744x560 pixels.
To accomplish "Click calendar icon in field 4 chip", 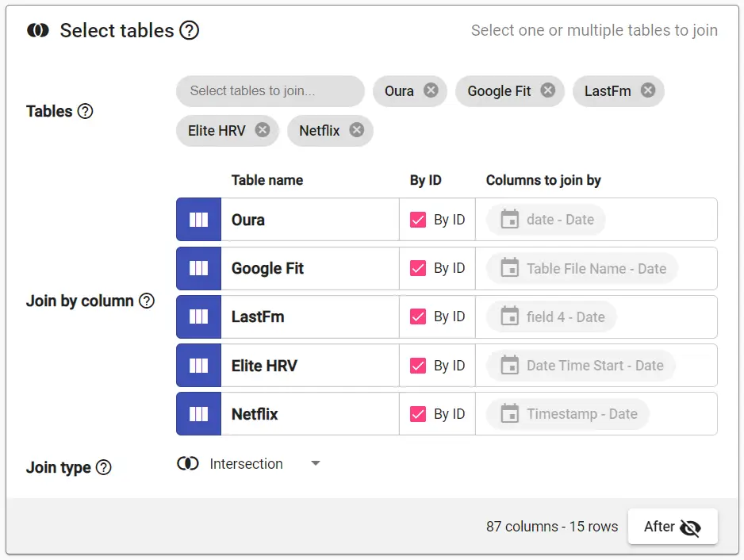I will (x=510, y=316).
